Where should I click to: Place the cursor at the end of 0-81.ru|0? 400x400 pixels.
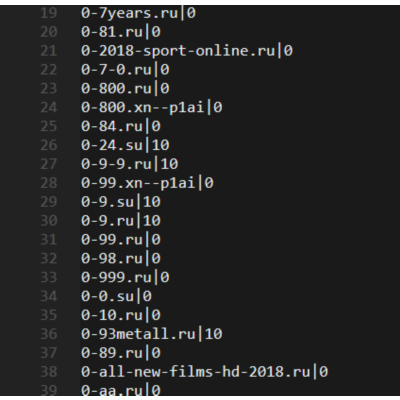(x=161, y=32)
